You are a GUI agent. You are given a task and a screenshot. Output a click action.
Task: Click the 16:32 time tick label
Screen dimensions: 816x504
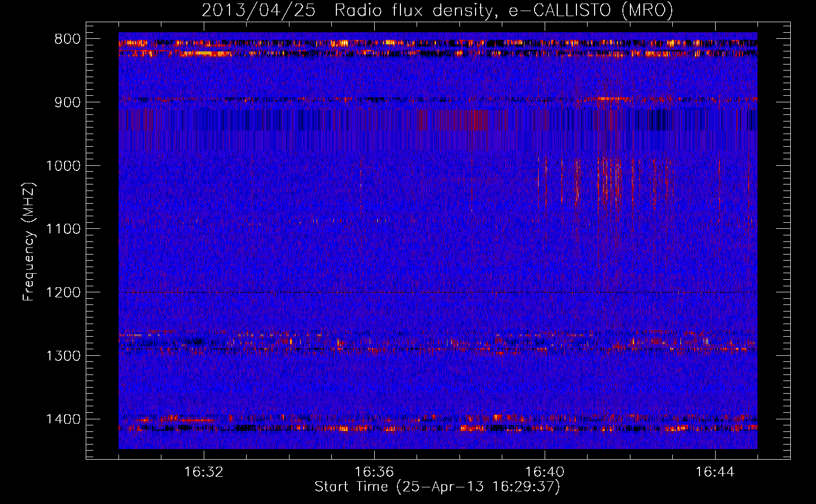click(204, 472)
